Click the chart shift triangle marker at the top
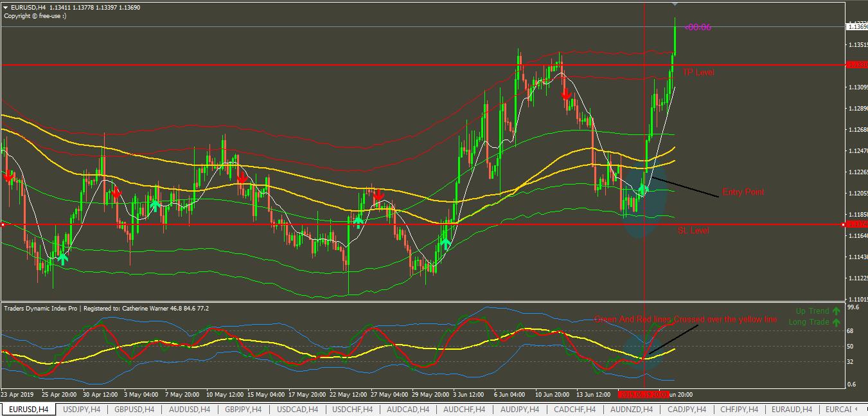Image resolution: width=868 pixels, height=416 pixels. click(x=675, y=5)
